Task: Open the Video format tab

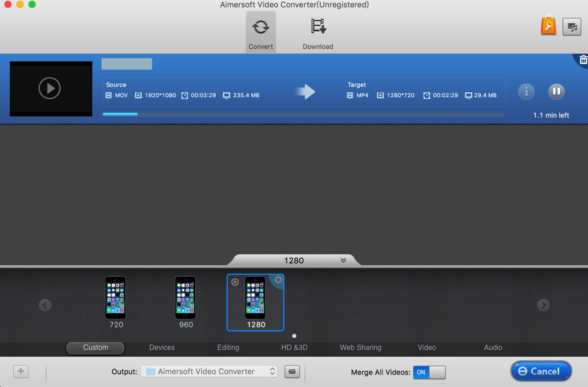Action: [x=427, y=348]
